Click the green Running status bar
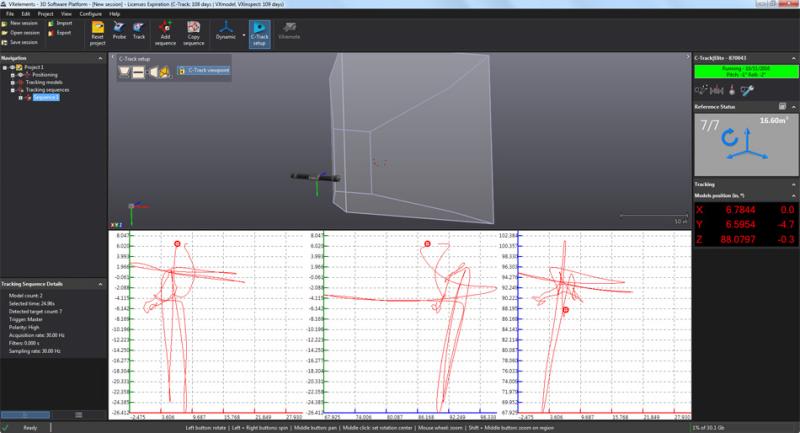The width and height of the screenshot is (800, 433). point(744,72)
